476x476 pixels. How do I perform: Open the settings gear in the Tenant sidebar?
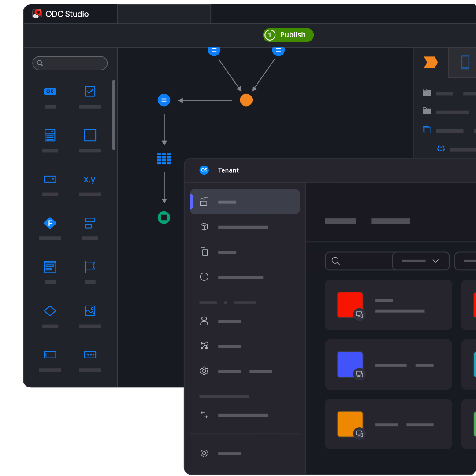(204, 370)
